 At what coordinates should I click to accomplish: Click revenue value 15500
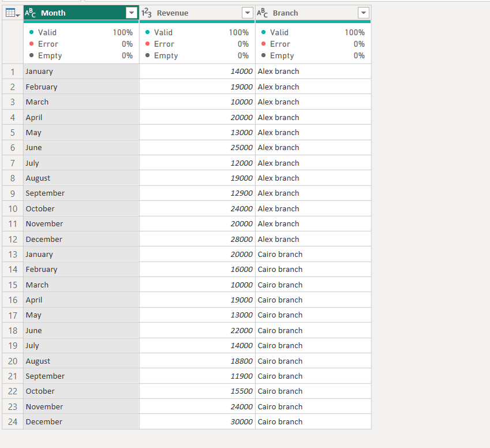pyautogui.click(x=197, y=391)
